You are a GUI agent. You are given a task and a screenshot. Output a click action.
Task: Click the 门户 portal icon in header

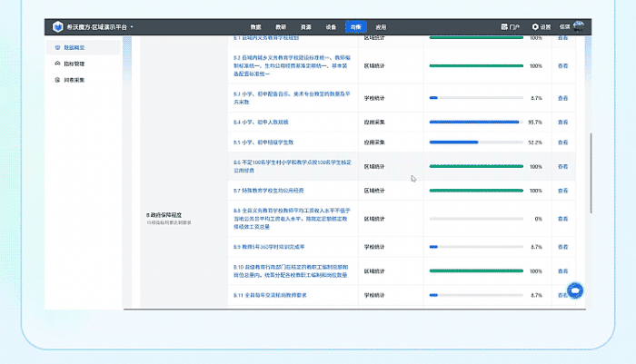[505, 27]
